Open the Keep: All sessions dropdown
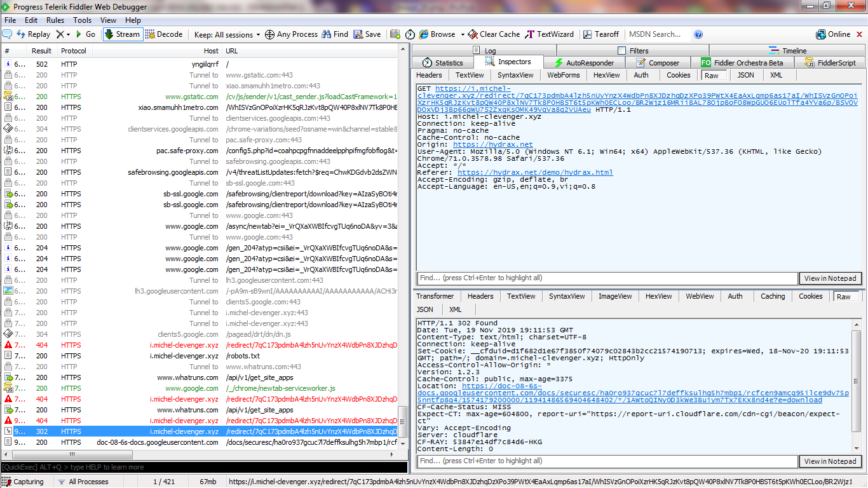The image size is (868, 488). pyautogui.click(x=227, y=34)
